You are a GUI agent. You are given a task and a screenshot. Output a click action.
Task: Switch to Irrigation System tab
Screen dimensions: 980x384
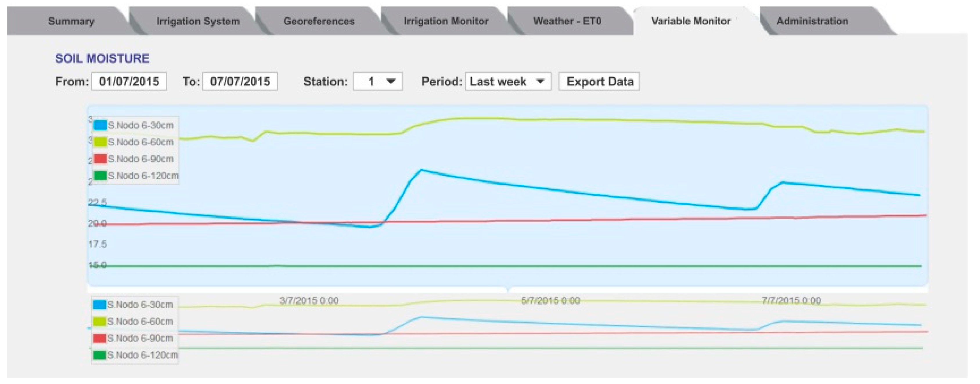tap(198, 21)
